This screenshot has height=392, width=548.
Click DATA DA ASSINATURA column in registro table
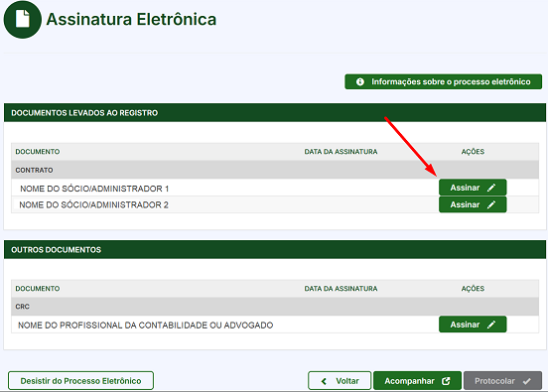click(x=341, y=152)
